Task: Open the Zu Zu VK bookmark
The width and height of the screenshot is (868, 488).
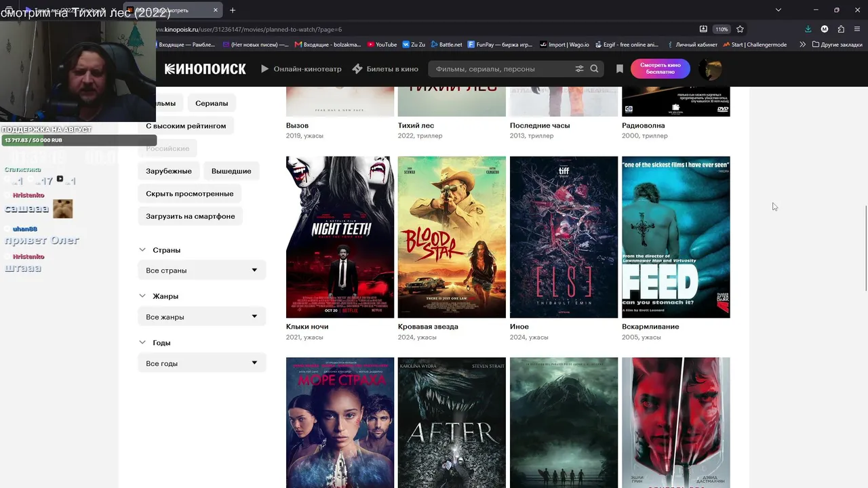Action: point(414,45)
